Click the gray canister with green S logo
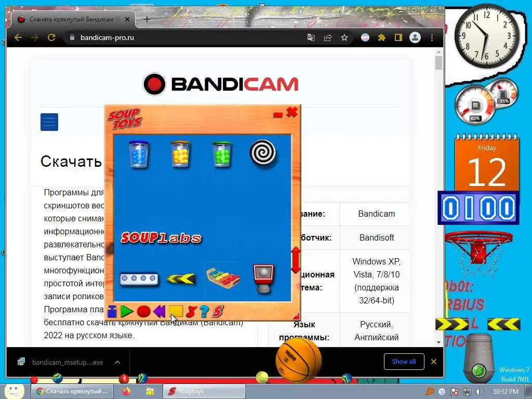 (478, 358)
